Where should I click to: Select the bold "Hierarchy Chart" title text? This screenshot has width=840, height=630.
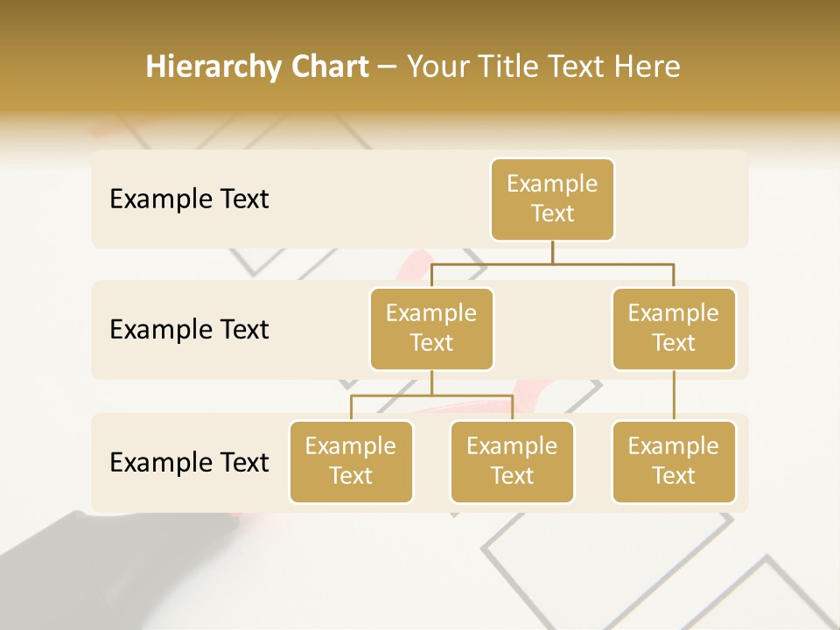256,66
